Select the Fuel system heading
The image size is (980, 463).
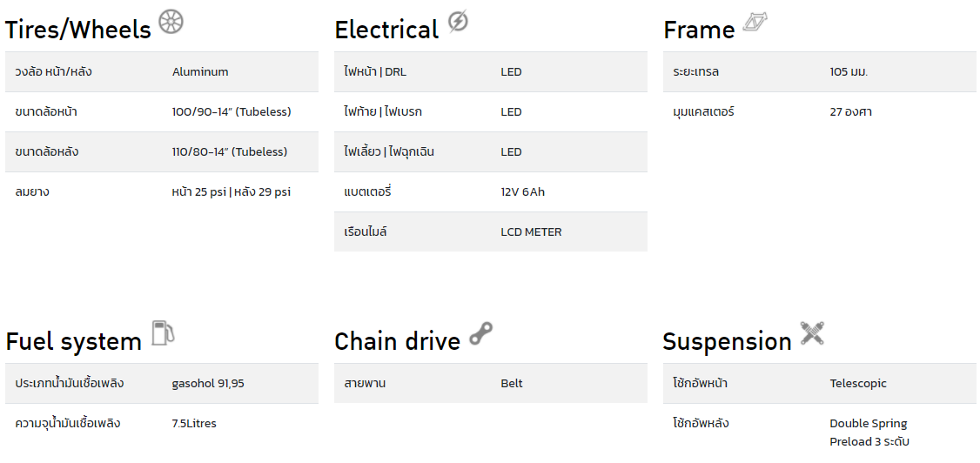click(x=74, y=342)
